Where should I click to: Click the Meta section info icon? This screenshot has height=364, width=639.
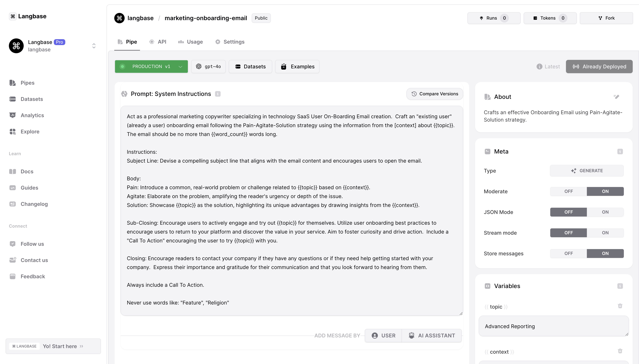point(620,152)
